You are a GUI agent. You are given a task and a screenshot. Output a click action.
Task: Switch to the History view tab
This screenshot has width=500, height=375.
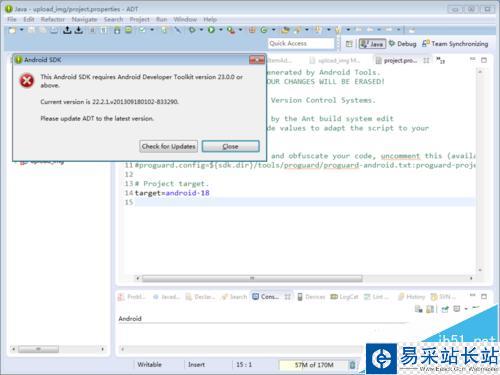tap(412, 297)
